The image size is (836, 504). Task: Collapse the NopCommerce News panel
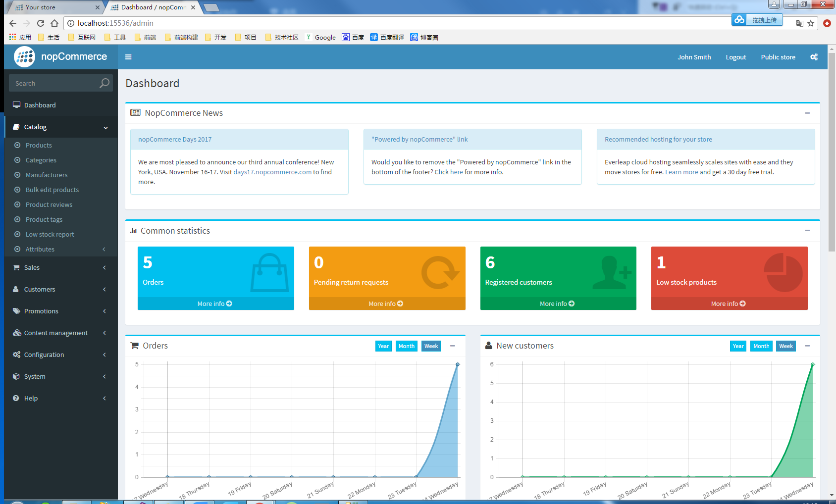(807, 113)
